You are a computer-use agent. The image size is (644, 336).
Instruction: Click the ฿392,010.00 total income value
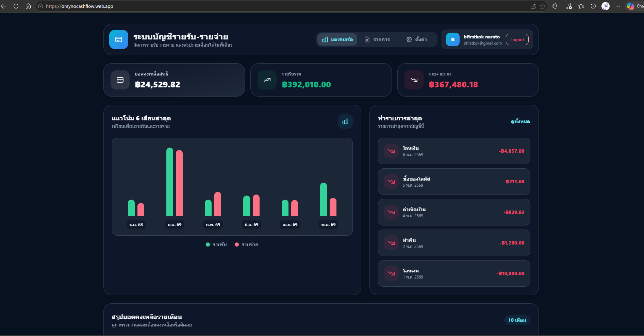click(x=306, y=85)
